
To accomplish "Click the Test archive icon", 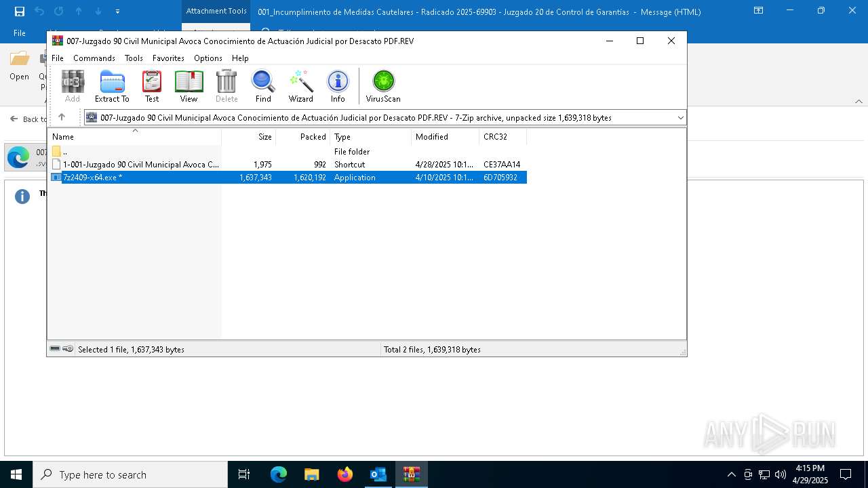I will (152, 86).
